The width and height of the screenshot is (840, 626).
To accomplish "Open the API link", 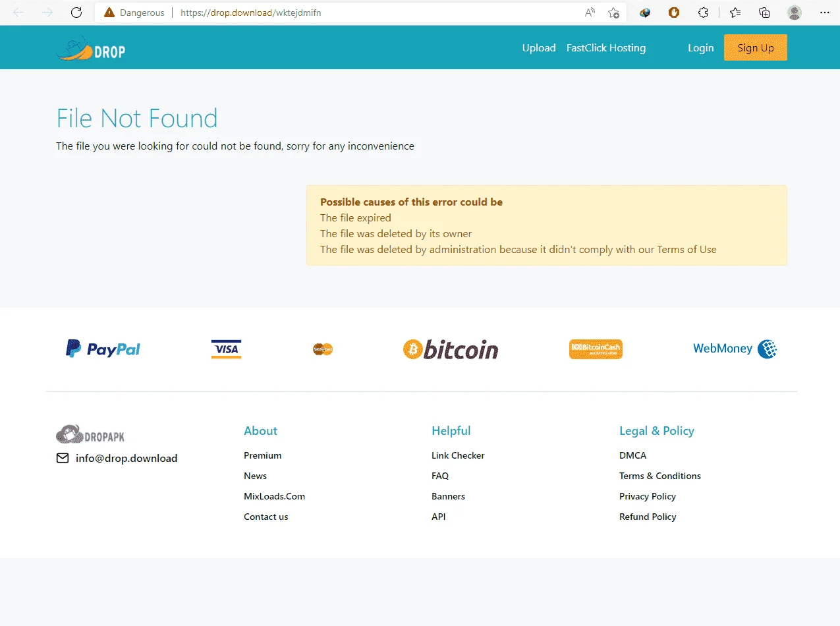I will (438, 517).
